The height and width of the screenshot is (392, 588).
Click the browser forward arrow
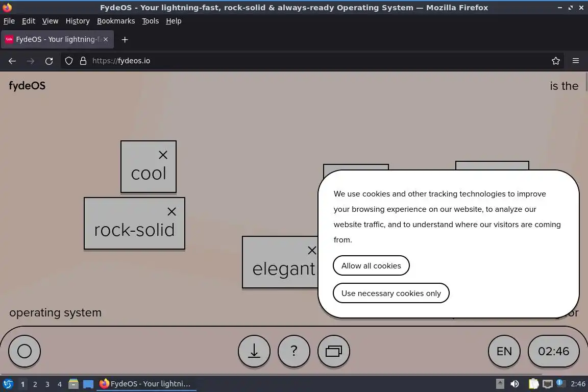(31, 61)
